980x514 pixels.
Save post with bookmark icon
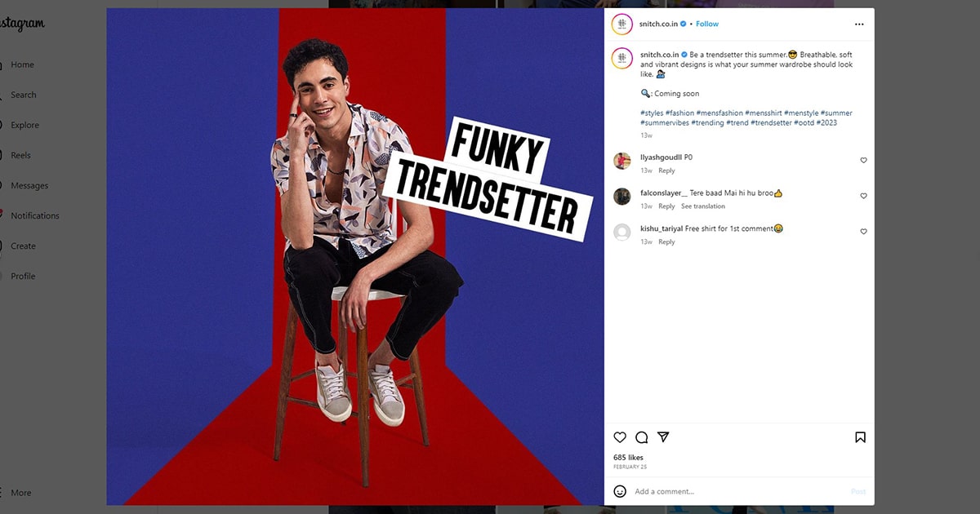860,437
